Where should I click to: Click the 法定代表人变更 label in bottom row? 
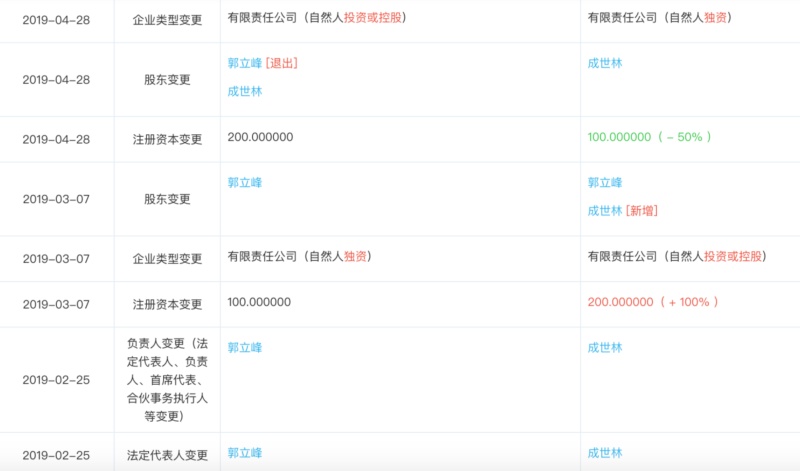(167, 455)
